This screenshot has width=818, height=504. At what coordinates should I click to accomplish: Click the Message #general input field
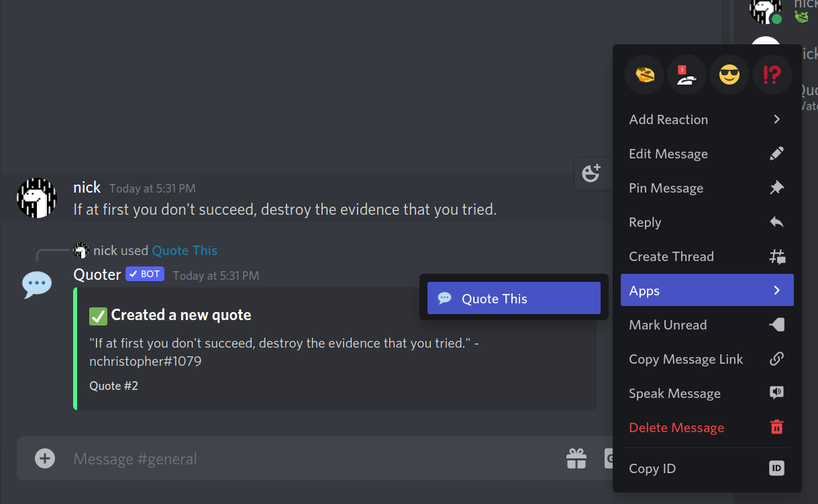[313, 459]
